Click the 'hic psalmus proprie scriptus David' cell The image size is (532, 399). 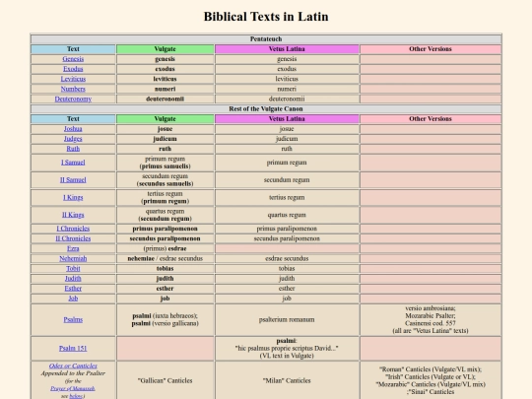[287, 349]
